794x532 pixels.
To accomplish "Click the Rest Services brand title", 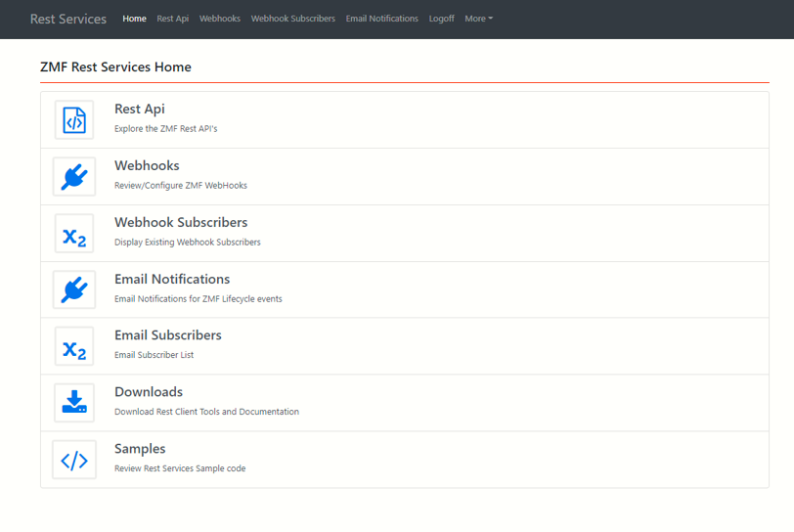I will tap(68, 19).
